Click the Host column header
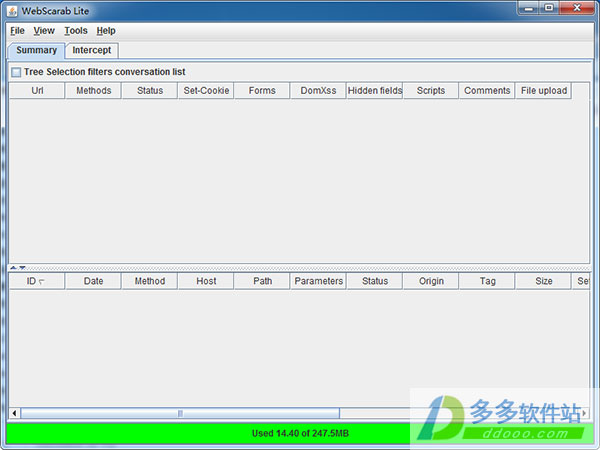The width and height of the screenshot is (600, 450). 206,281
